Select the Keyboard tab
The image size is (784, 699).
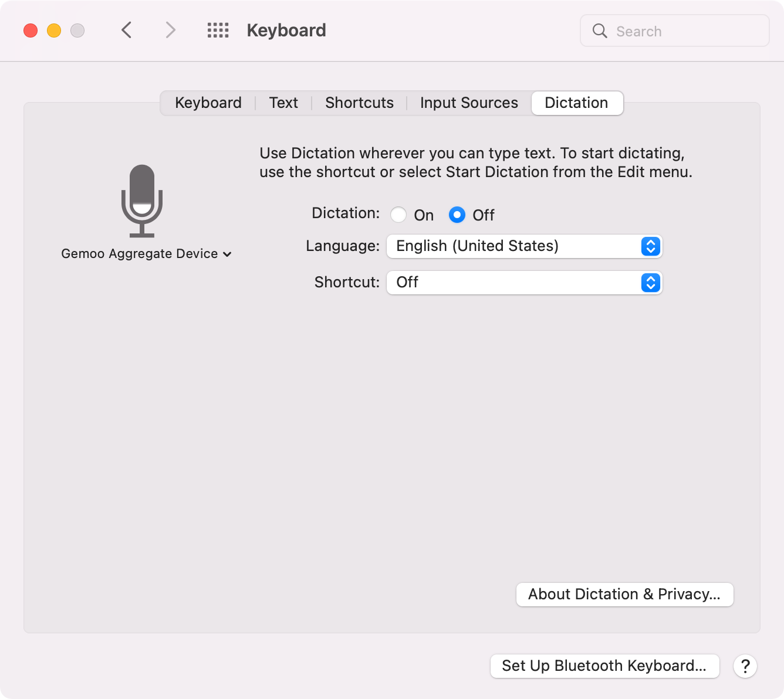[x=208, y=103]
